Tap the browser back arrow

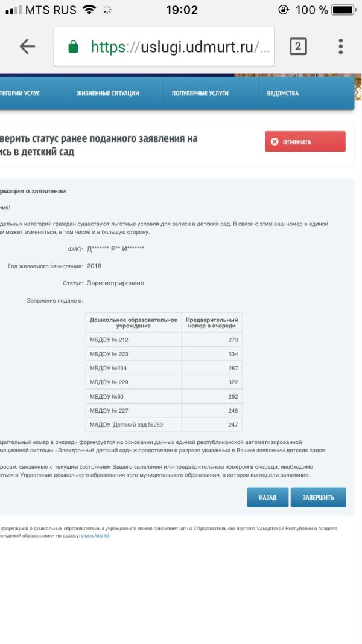tap(27, 47)
